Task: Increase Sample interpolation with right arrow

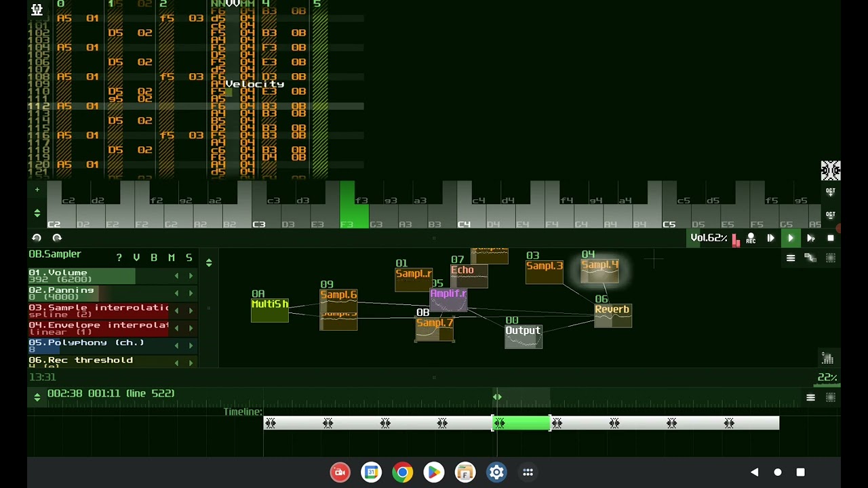Action: [x=191, y=310]
